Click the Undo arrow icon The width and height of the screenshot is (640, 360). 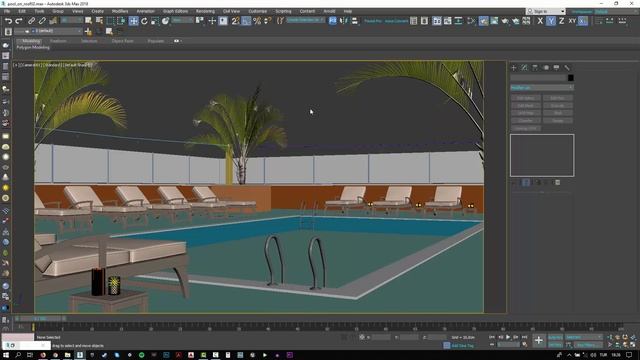pos(8,21)
